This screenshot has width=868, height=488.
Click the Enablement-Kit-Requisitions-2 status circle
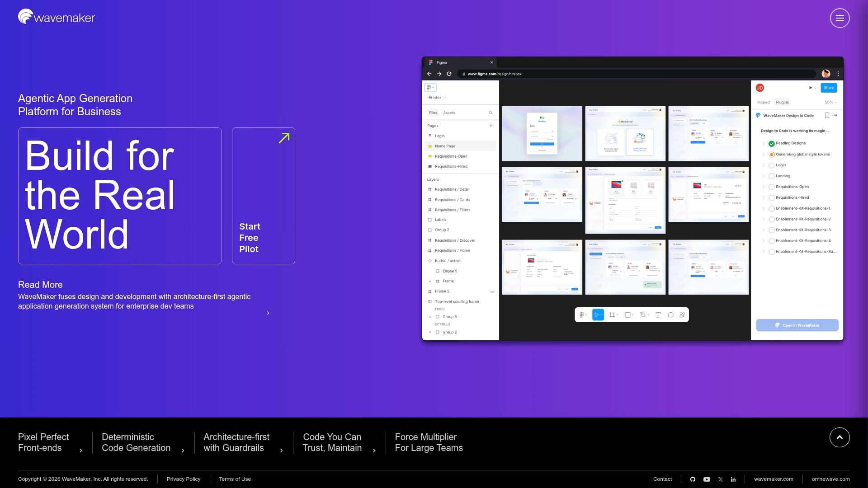[771, 220]
